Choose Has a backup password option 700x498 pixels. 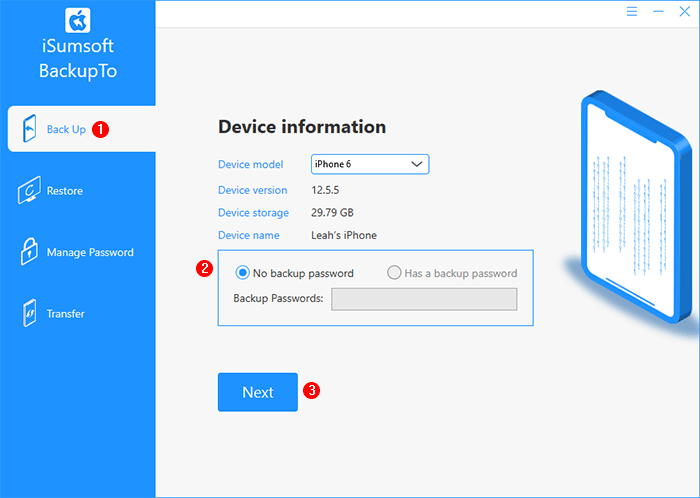452,273
